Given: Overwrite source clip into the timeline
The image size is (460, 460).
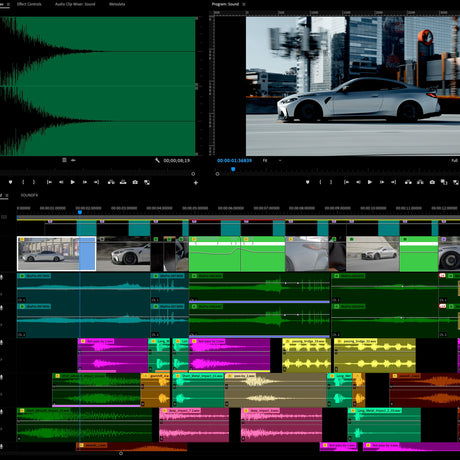Looking at the screenshot, I should [123, 182].
